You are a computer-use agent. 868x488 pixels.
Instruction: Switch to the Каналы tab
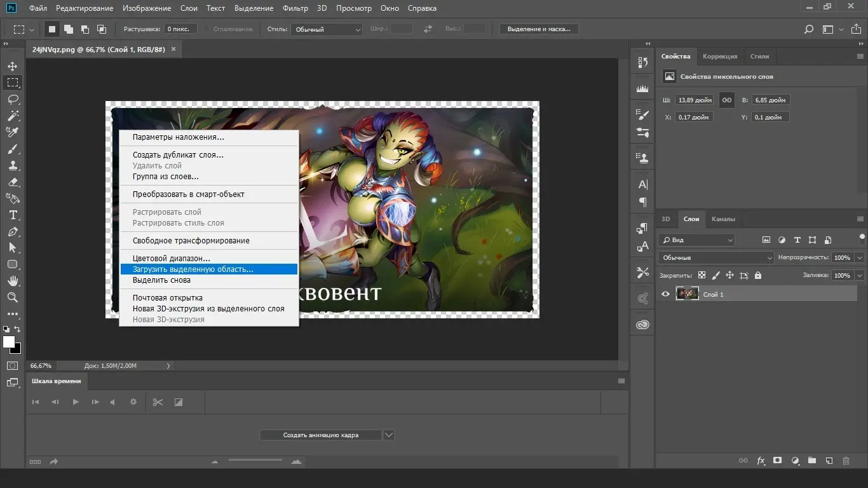pos(723,219)
